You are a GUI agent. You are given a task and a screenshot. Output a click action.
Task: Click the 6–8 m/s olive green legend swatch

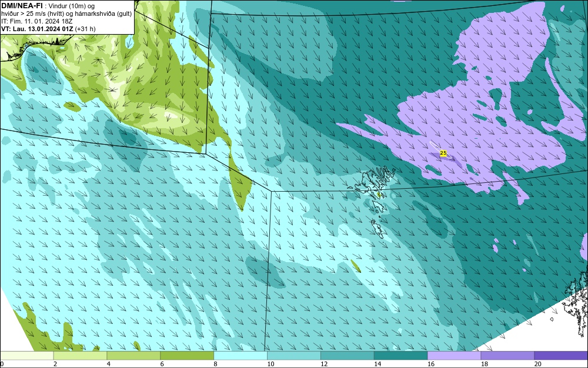coord(187,356)
